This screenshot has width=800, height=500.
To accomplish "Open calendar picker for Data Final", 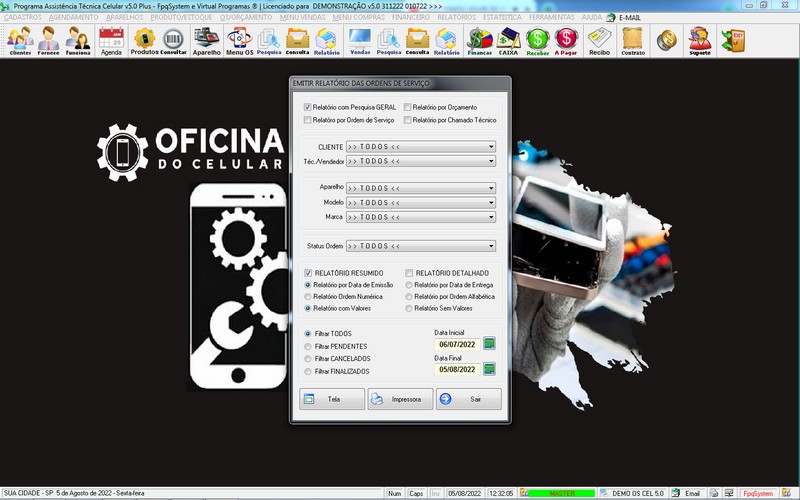I will click(x=489, y=369).
